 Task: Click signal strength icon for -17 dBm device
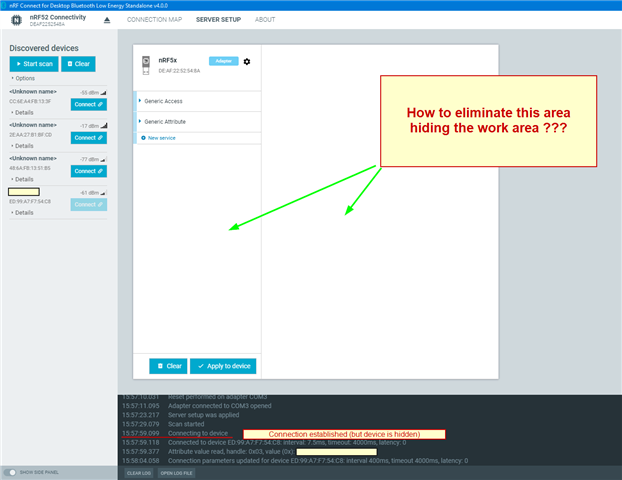[104, 126]
